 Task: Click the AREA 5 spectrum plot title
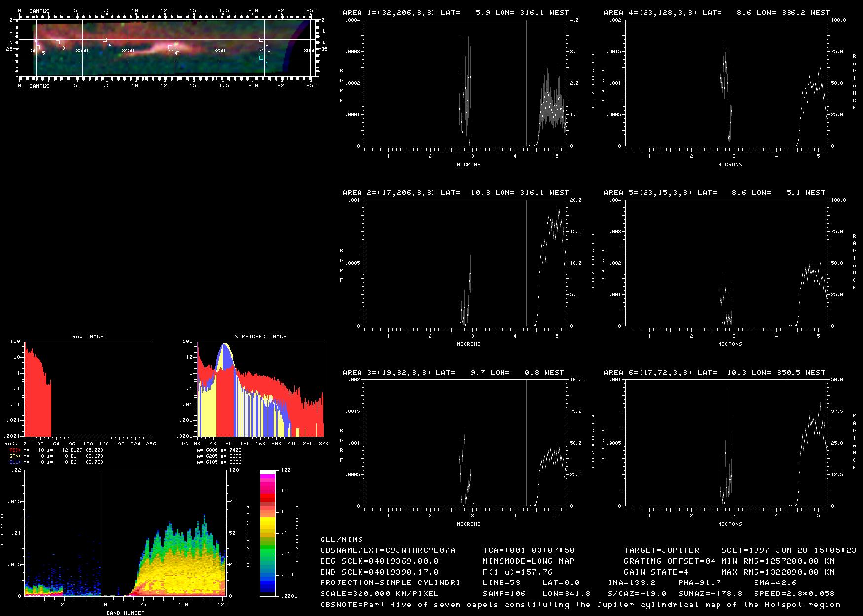(714, 193)
